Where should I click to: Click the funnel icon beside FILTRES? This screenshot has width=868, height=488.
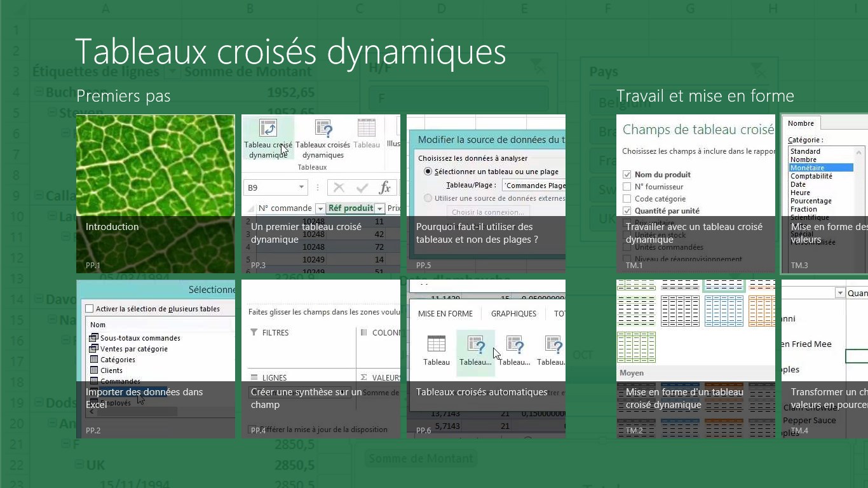[x=254, y=332]
